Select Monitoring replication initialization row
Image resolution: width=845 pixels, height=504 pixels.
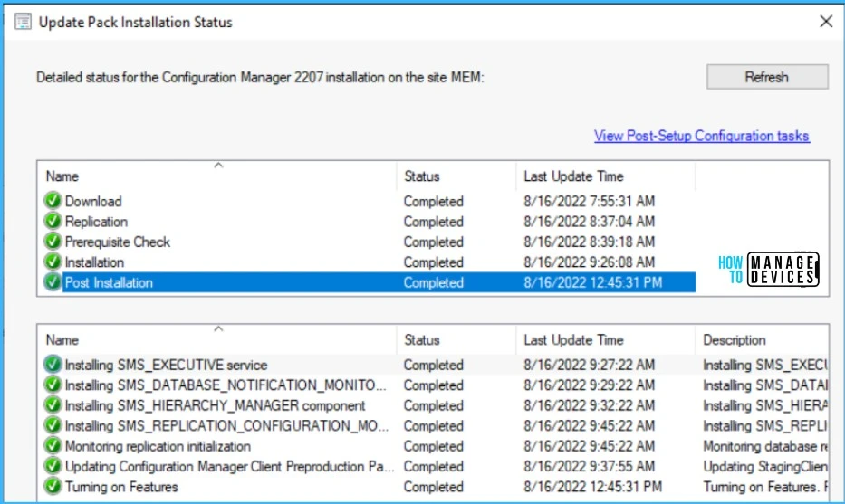[435, 446]
